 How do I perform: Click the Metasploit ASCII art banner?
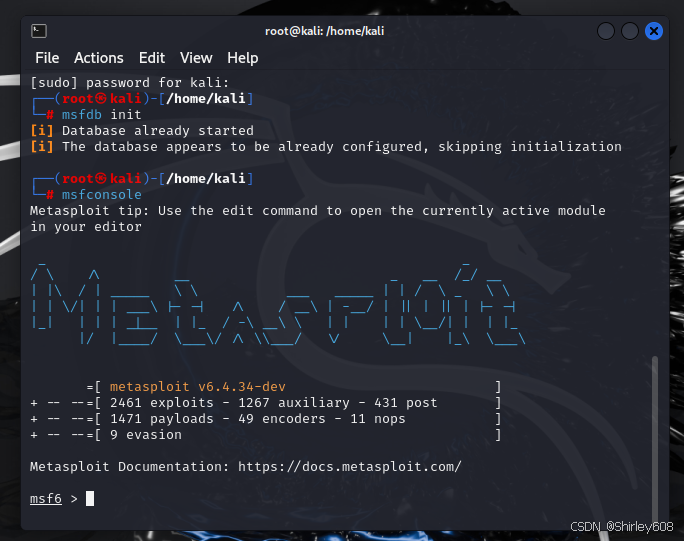[x=277, y=304]
